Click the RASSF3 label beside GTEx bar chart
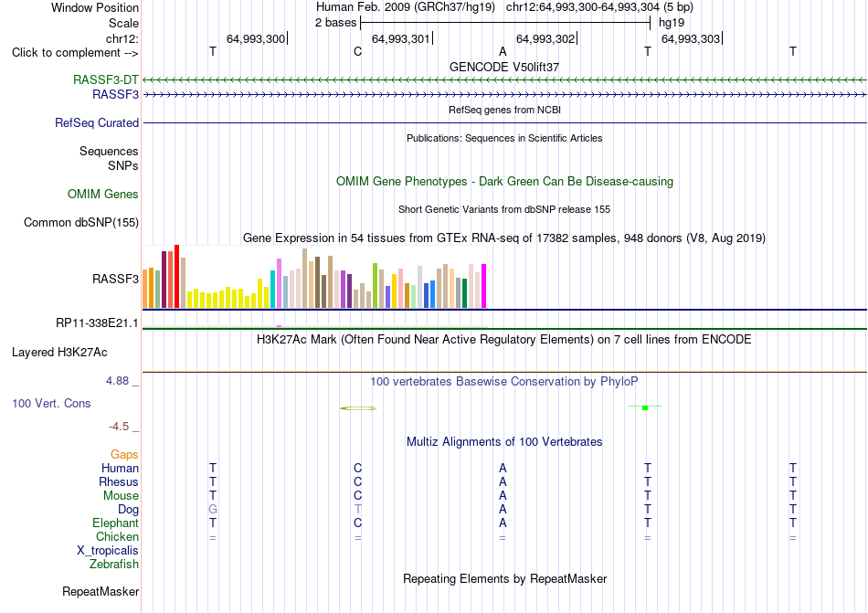 coord(115,279)
